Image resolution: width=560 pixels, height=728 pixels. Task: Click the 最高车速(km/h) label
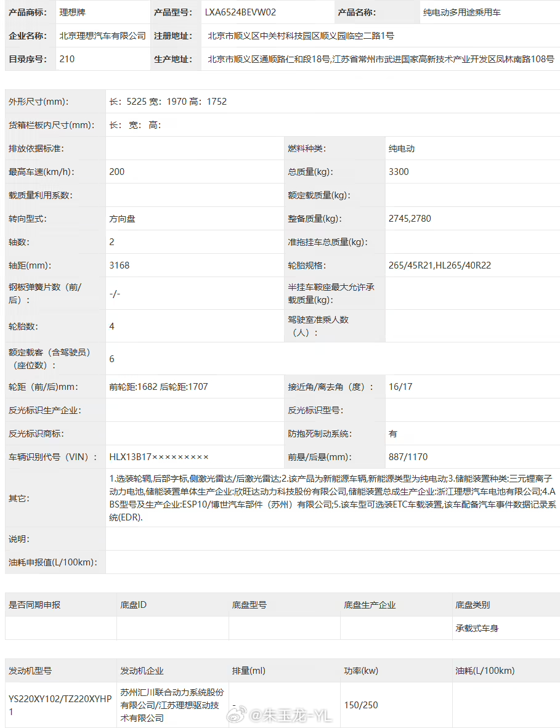[x=41, y=172]
